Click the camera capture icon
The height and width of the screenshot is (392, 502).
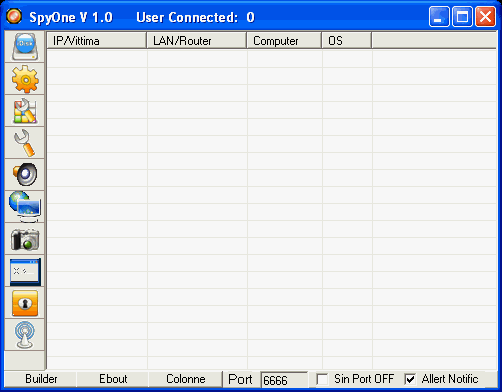coord(25,239)
